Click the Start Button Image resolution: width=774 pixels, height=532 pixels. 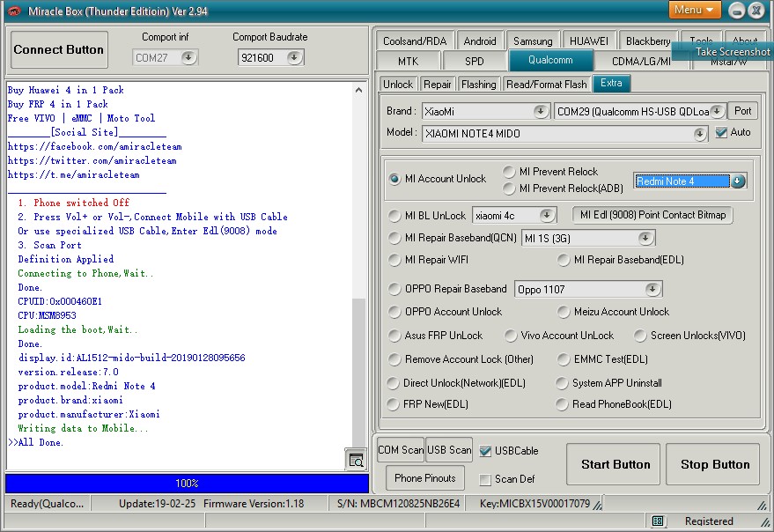tap(613, 464)
